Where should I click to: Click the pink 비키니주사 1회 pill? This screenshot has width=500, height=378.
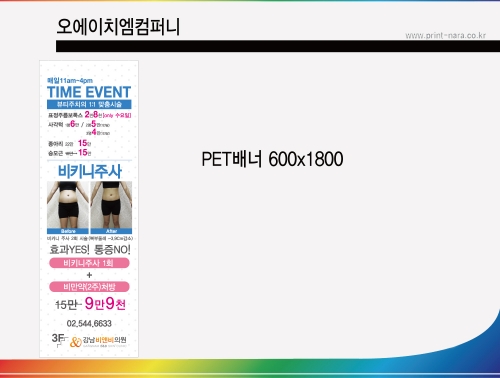coord(89,263)
